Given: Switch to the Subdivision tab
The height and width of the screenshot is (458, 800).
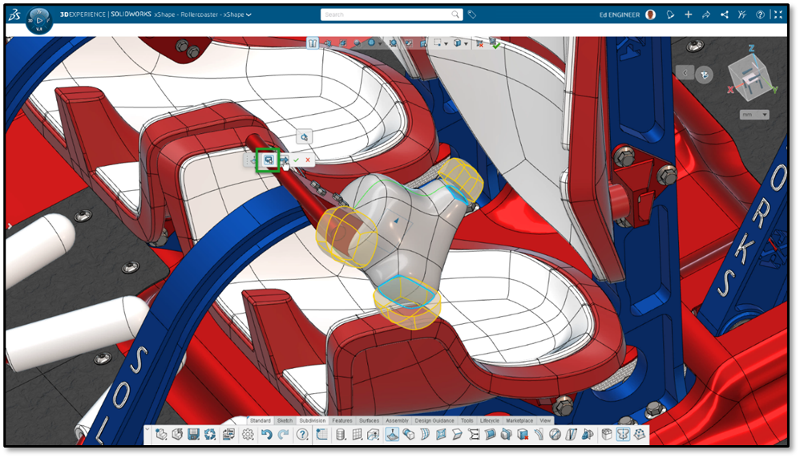Looking at the screenshot, I should [313, 421].
